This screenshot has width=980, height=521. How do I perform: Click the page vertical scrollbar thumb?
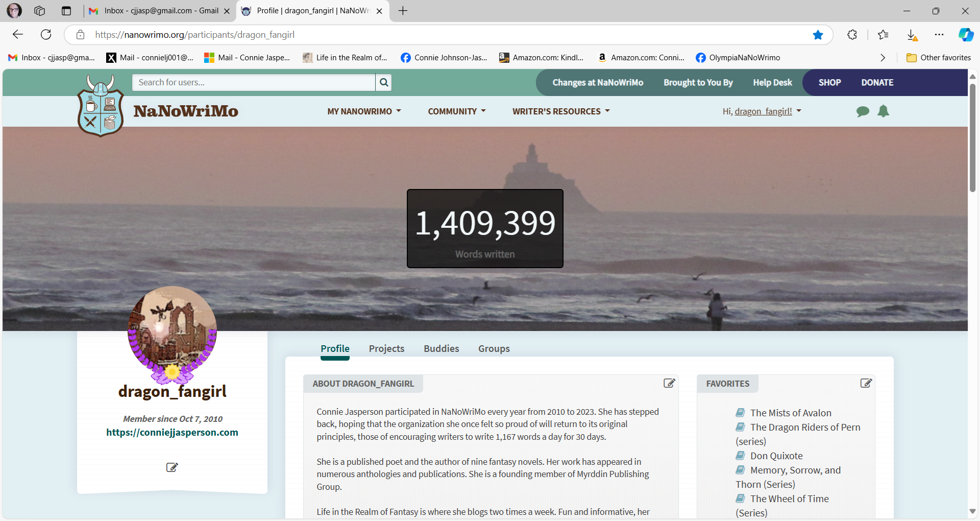(x=972, y=138)
